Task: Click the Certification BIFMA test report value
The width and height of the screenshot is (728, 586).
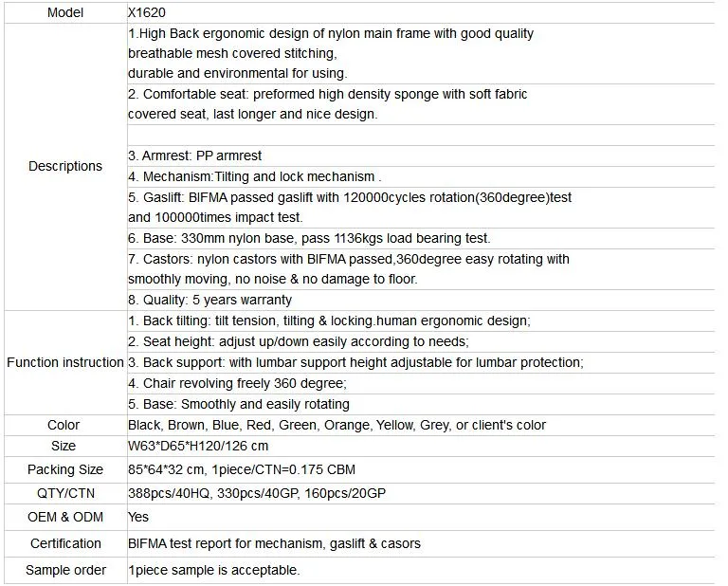Action: pyautogui.click(x=274, y=543)
